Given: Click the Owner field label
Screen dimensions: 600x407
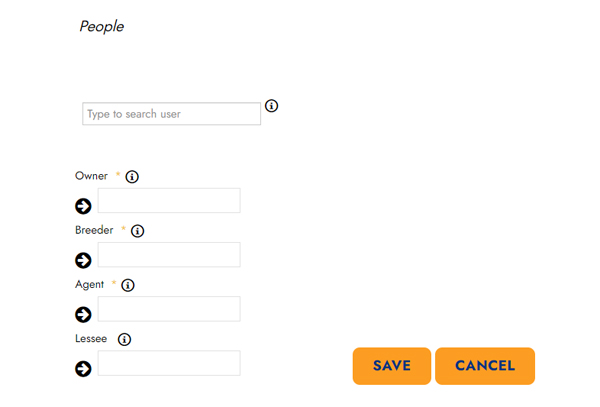Looking at the screenshot, I should pos(91,176).
